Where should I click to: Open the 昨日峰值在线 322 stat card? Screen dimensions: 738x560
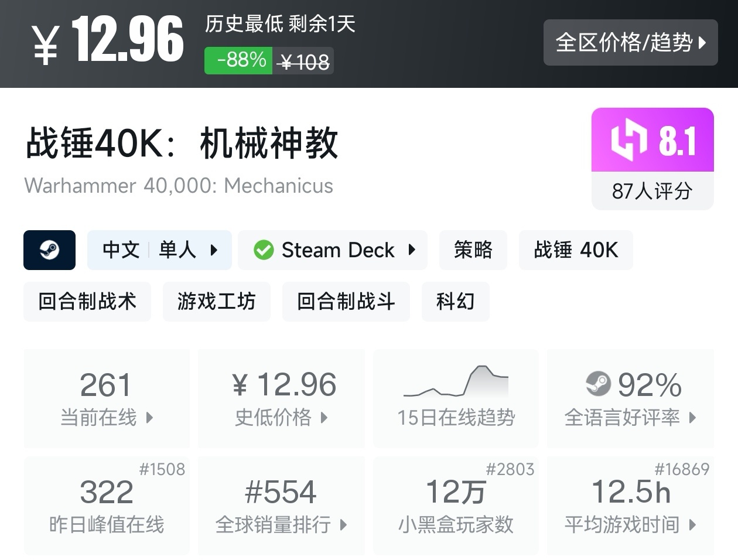pyautogui.click(x=107, y=506)
